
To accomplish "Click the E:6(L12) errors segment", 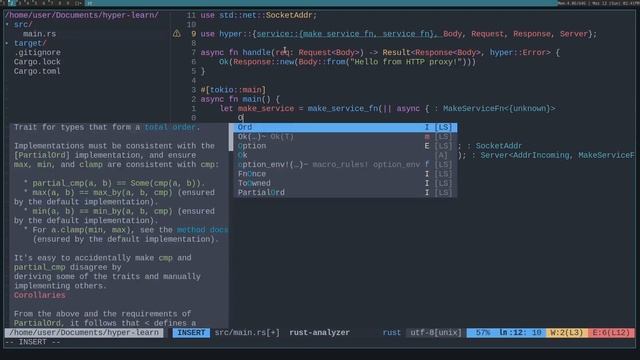I will coord(611,333).
